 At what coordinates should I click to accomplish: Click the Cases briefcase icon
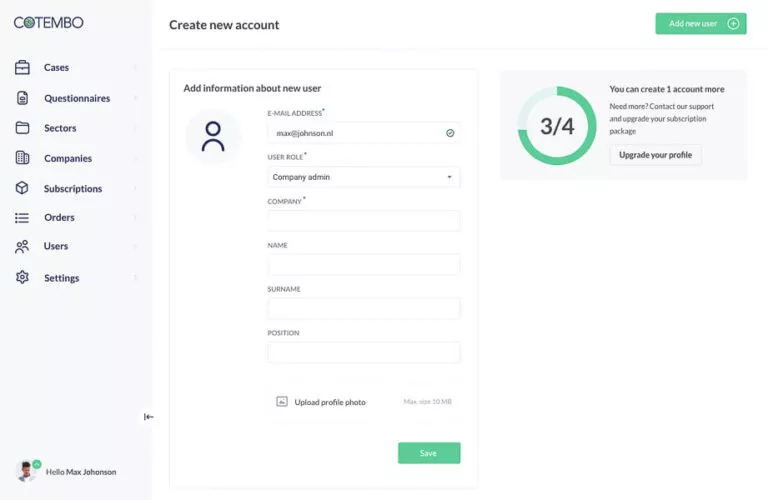22,67
